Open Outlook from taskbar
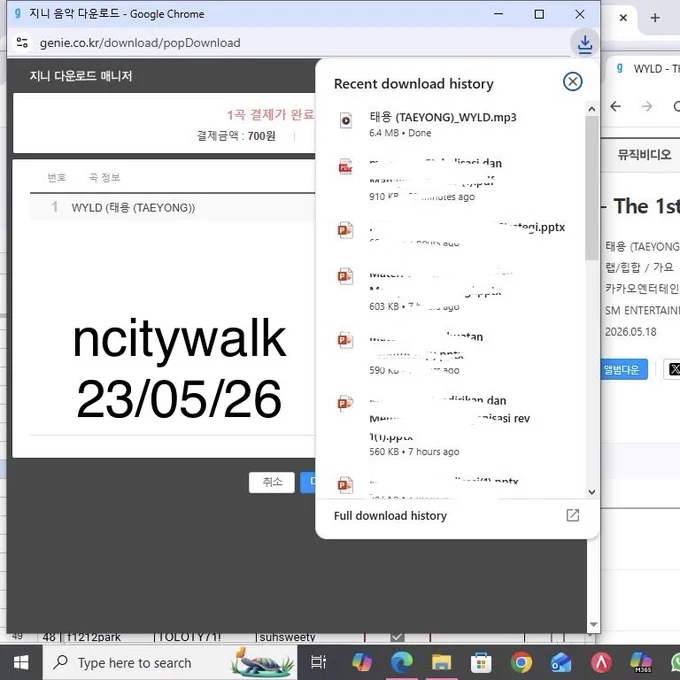Viewport: 680px width, 680px height. [561, 663]
